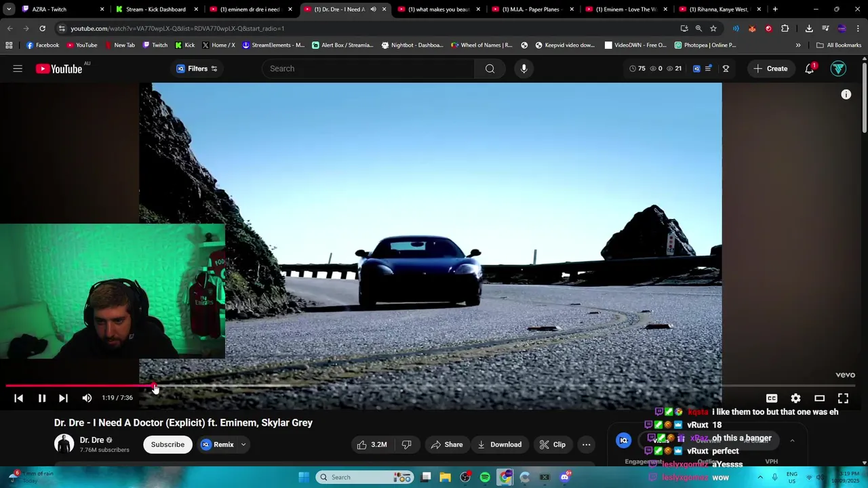Open Spotify from the taskbar
This screenshot has width=868, height=488.
485,477
